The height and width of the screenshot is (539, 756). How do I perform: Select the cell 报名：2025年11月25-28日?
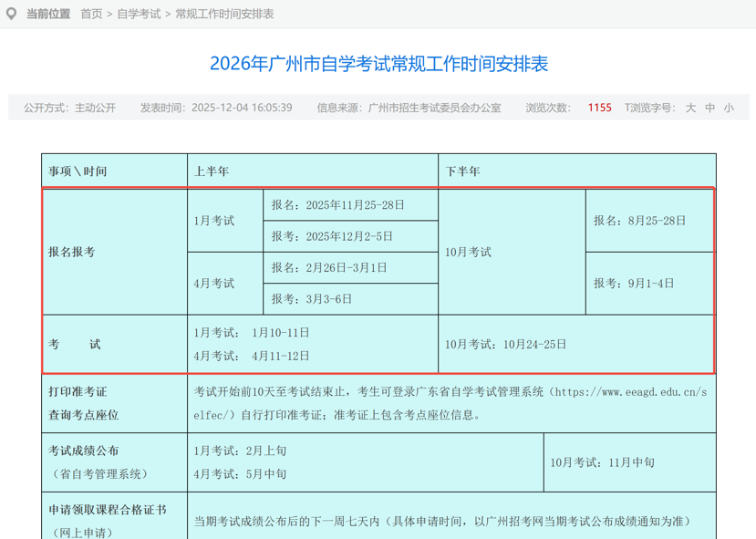point(337,205)
